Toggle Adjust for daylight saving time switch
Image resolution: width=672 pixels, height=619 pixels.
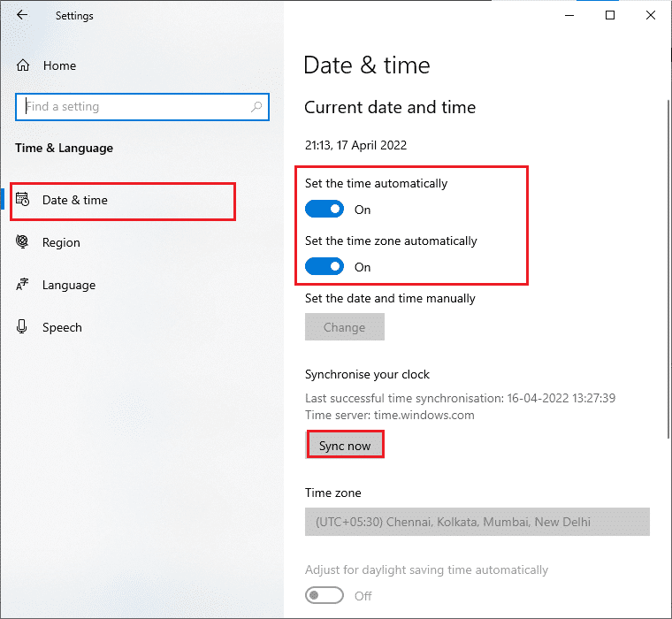point(325,596)
